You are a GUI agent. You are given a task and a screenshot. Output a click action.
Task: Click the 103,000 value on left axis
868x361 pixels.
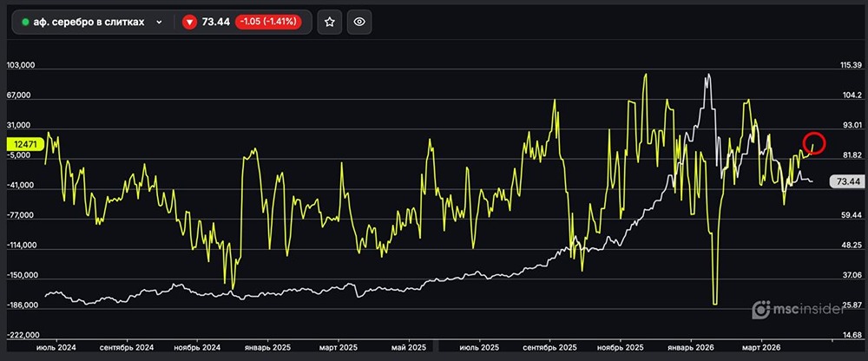[19, 65]
